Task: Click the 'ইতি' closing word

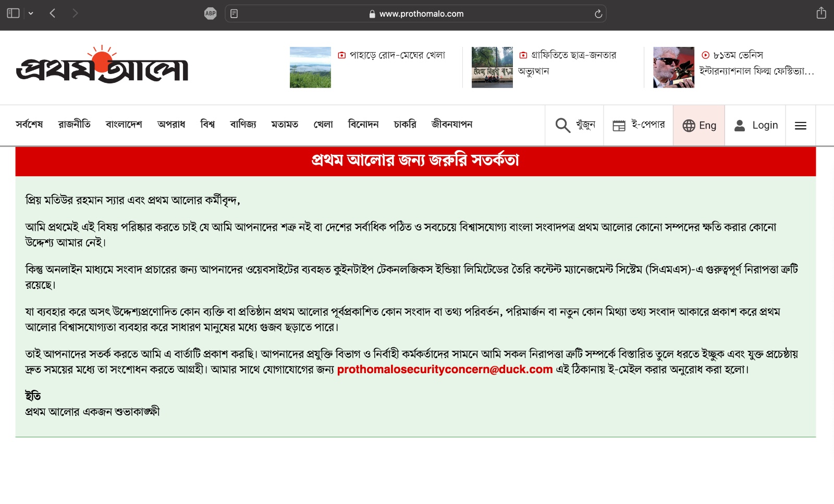Action: [x=33, y=396]
